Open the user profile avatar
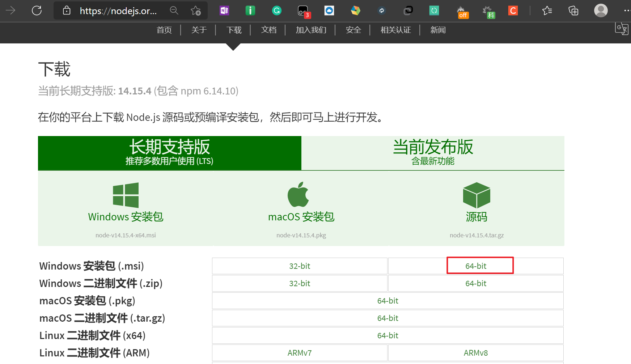 [x=601, y=10]
